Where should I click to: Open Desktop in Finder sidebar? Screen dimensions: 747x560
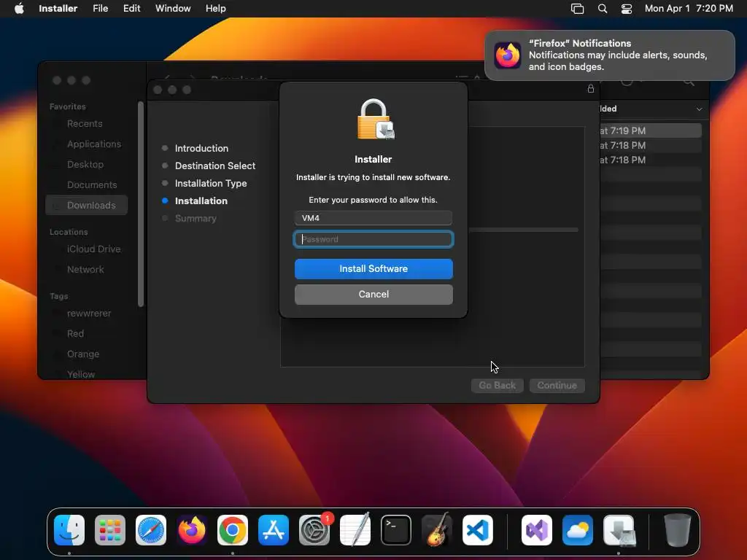[x=86, y=165]
